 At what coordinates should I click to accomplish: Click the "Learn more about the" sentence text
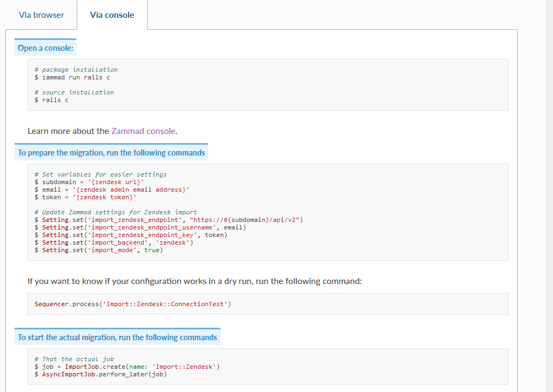[x=69, y=131]
